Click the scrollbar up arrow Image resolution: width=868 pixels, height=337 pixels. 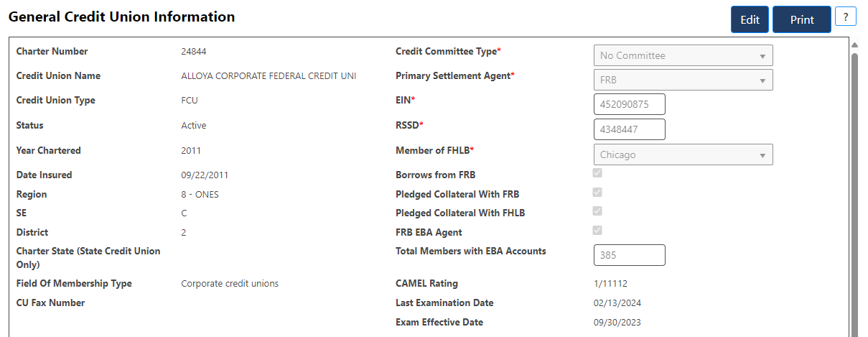854,45
